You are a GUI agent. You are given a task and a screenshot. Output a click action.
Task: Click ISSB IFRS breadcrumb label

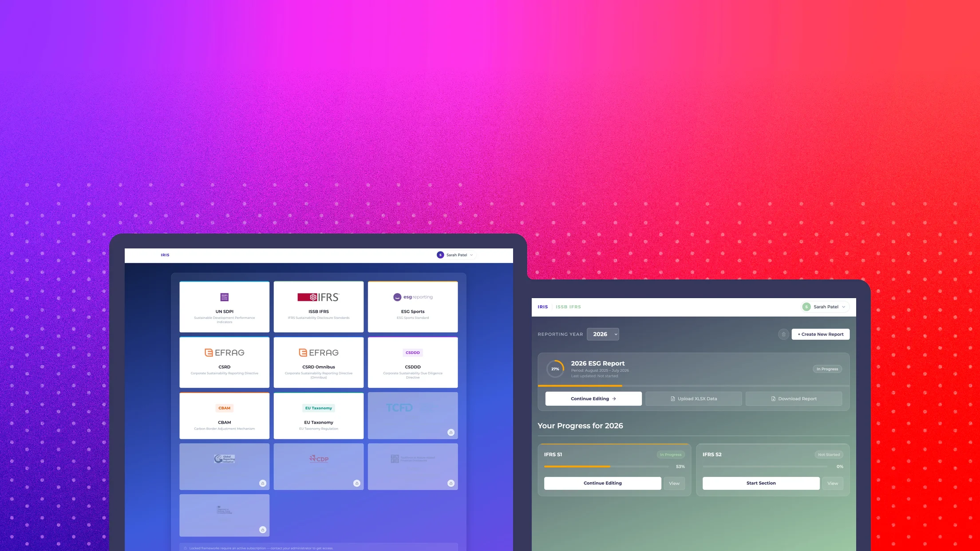pyautogui.click(x=568, y=307)
